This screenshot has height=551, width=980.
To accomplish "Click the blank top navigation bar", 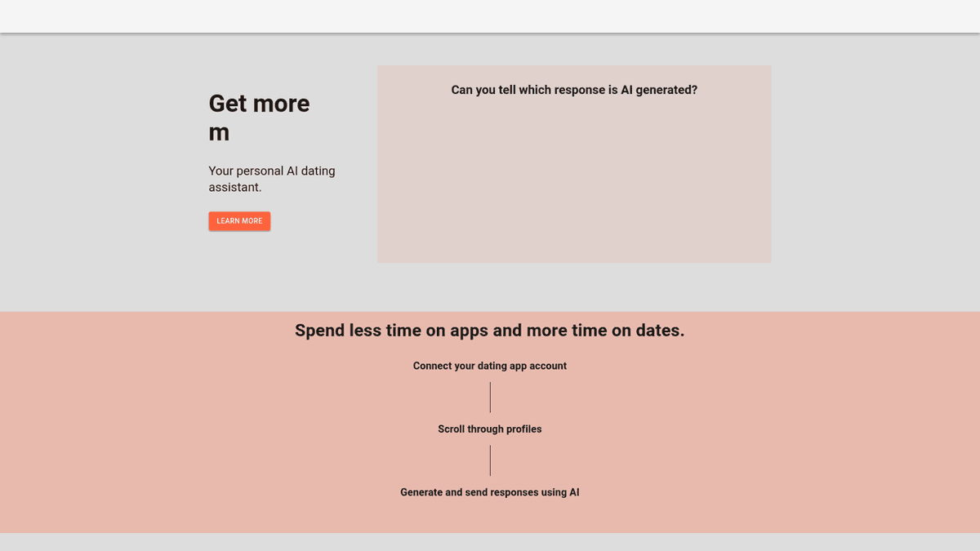I will (x=490, y=16).
